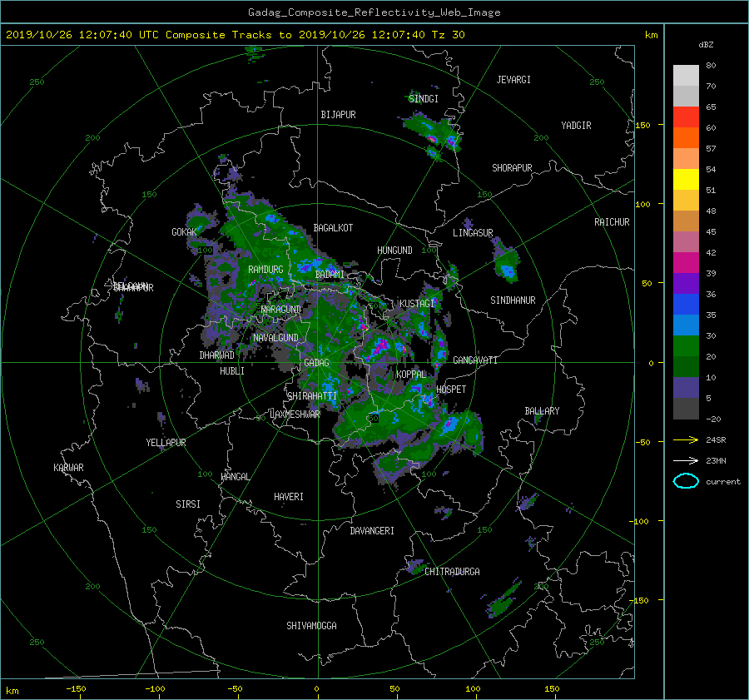Click the RAMDURG city label
The width and height of the screenshot is (749, 700).
pos(265,270)
